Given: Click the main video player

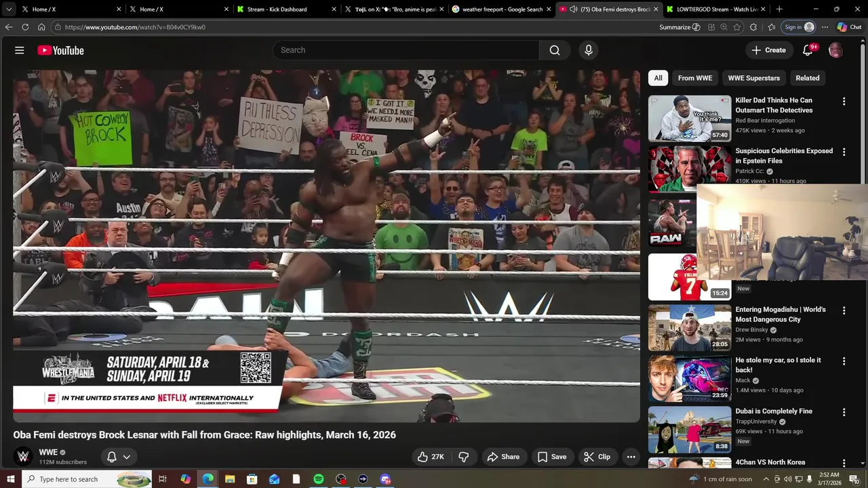Looking at the screenshot, I should [326, 246].
